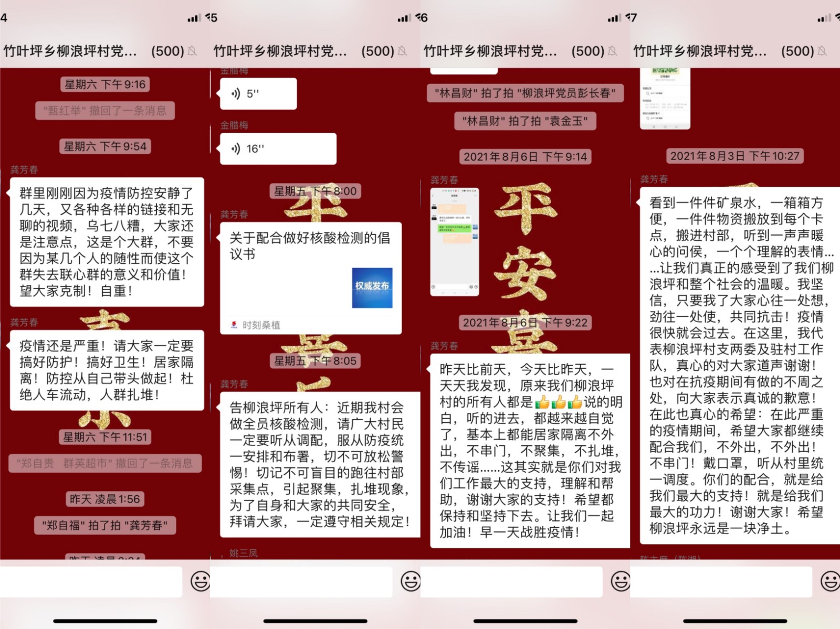This screenshot has height=629, width=840.
Task: Tap sender name 金腊梅 above the 16'' voice message
Action: (x=234, y=125)
